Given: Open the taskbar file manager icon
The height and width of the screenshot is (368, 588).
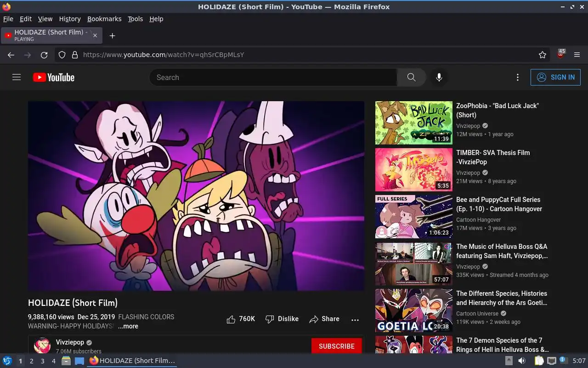Looking at the screenshot, I should pos(66,361).
